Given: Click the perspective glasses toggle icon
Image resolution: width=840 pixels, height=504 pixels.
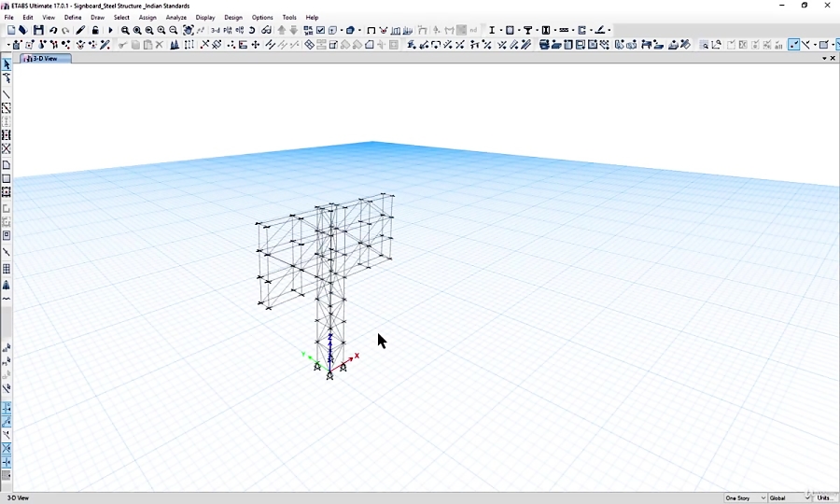Looking at the screenshot, I should 266,31.
